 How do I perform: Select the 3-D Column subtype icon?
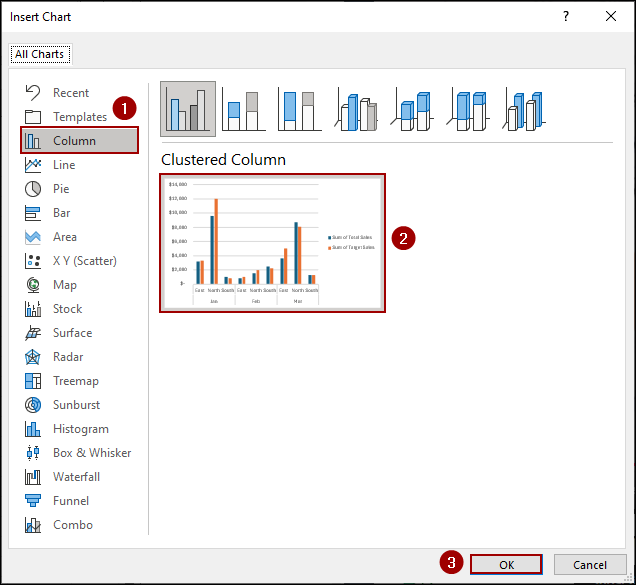click(523, 109)
